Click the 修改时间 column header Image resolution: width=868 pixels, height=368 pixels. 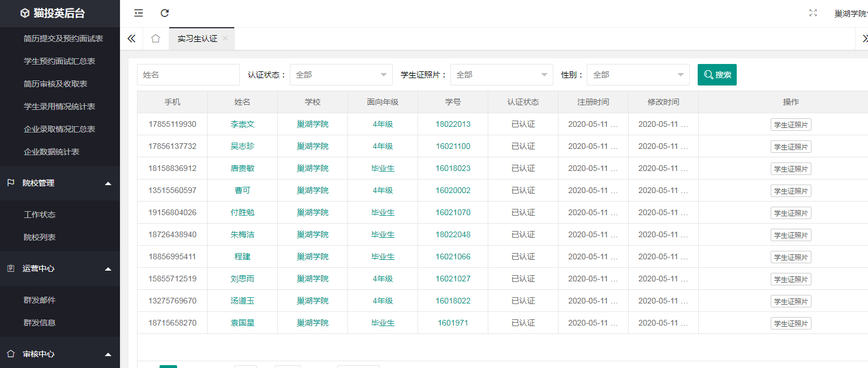663,102
